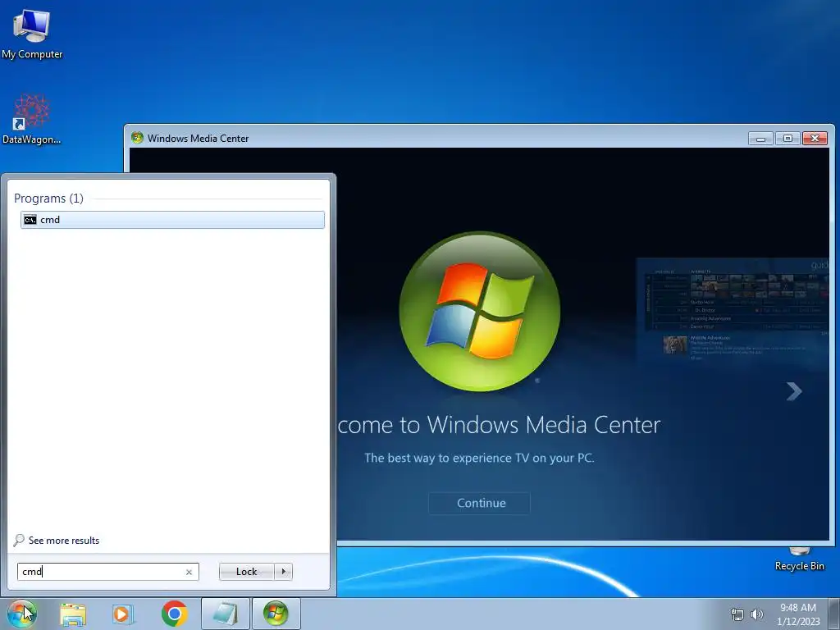This screenshot has width=840, height=630.
Task: Open the DataWagon desktop shortcut
Action: tap(32, 119)
